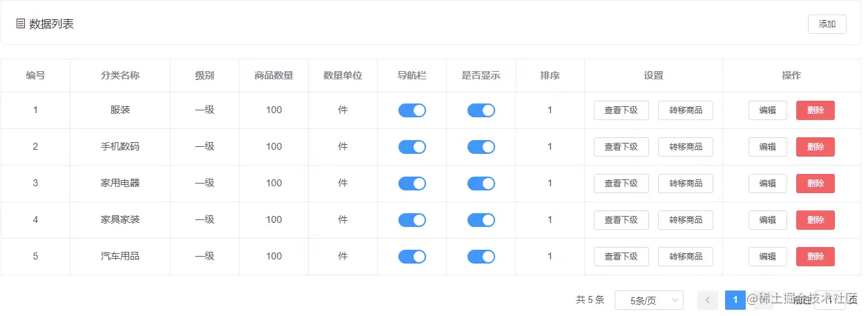Toggle 导航栏 switch for 手机数码
The height and width of the screenshot is (316, 868).
click(x=412, y=147)
